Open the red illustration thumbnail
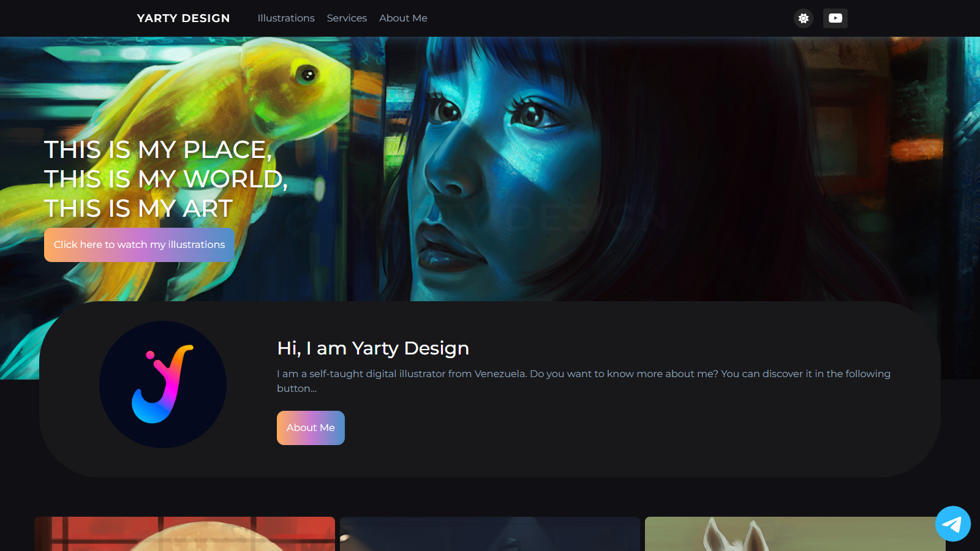The image size is (980, 551). pos(184,534)
